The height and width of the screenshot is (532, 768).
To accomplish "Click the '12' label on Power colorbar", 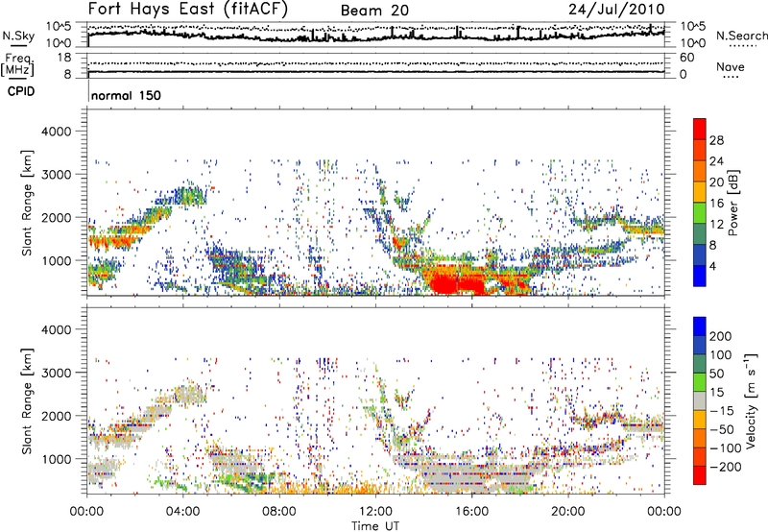I will pyautogui.click(x=716, y=225).
